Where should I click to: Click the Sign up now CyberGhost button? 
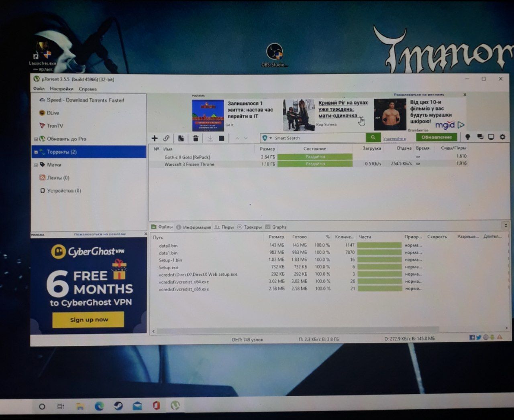click(x=88, y=320)
